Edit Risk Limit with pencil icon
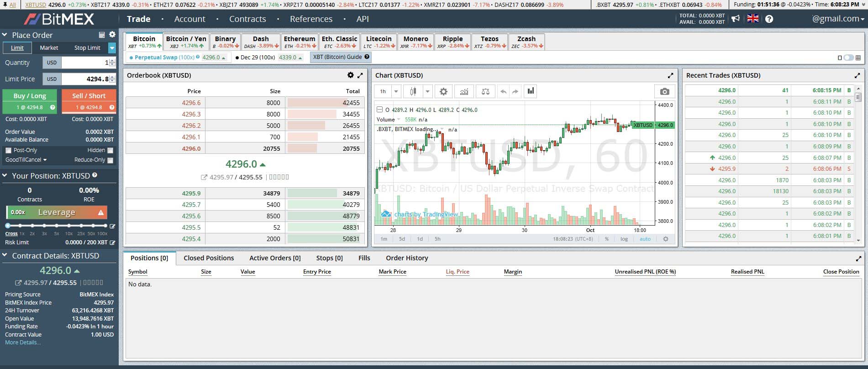 click(112, 242)
